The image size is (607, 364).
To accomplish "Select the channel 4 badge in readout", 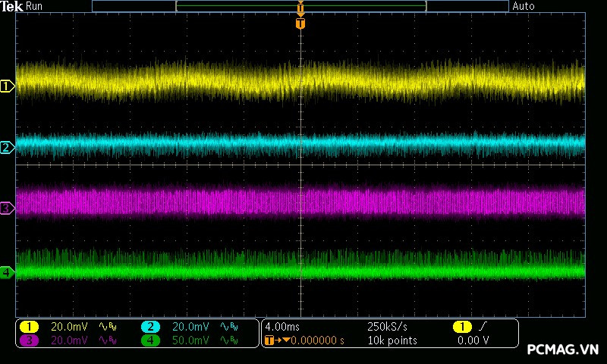I will pyautogui.click(x=150, y=340).
